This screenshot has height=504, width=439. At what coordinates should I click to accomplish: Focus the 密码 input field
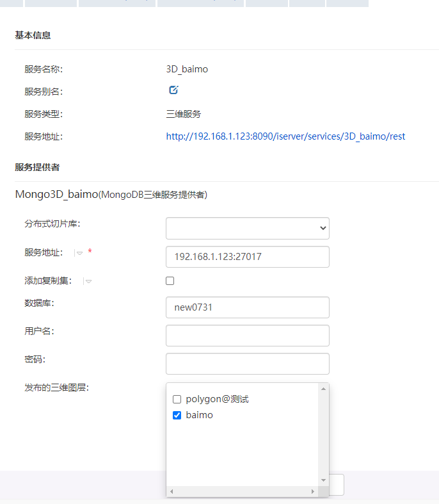point(247,364)
